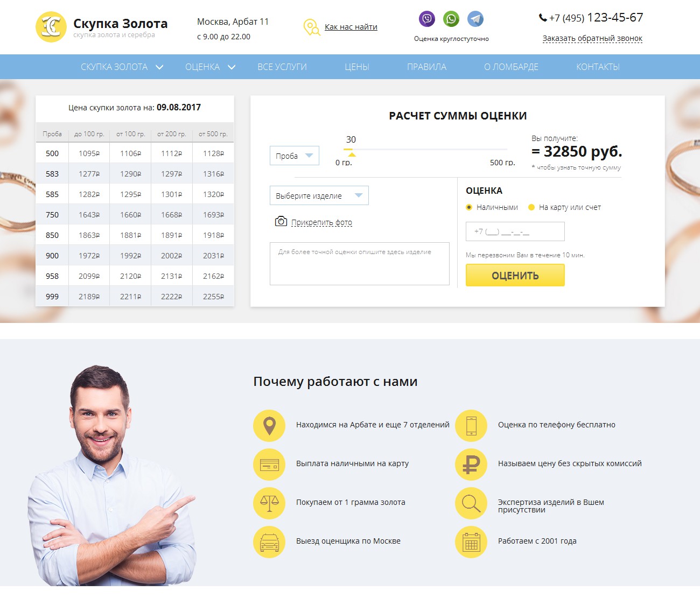Image resolution: width=700 pixels, height=605 pixels.
Task: Click the 958 проба row label
Action: pos(52,276)
